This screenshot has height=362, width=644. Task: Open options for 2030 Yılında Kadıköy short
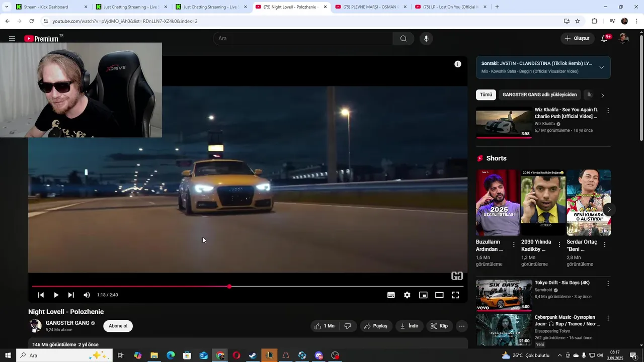(x=559, y=244)
